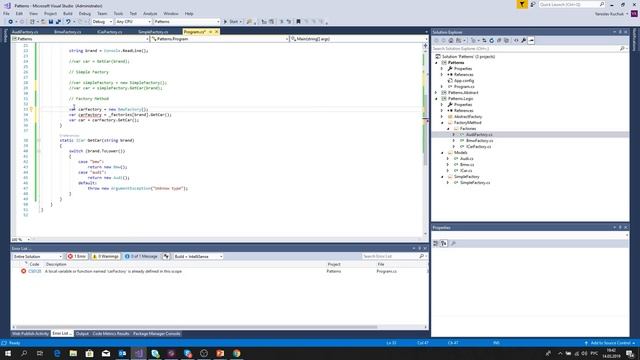640x360 pixels.
Task: Open the Any CPU platform dropdown
Action: (133, 22)
